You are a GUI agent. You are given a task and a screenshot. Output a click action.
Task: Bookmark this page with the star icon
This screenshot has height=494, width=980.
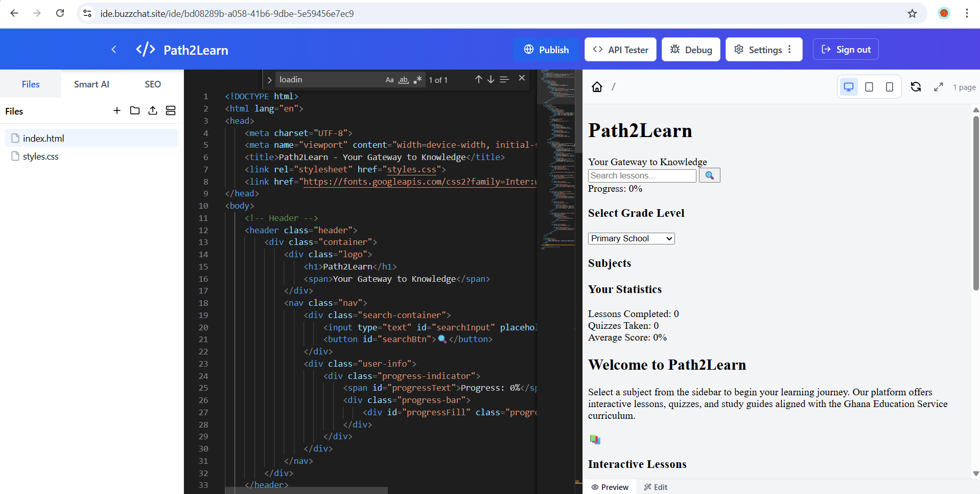tap(912, 13)
